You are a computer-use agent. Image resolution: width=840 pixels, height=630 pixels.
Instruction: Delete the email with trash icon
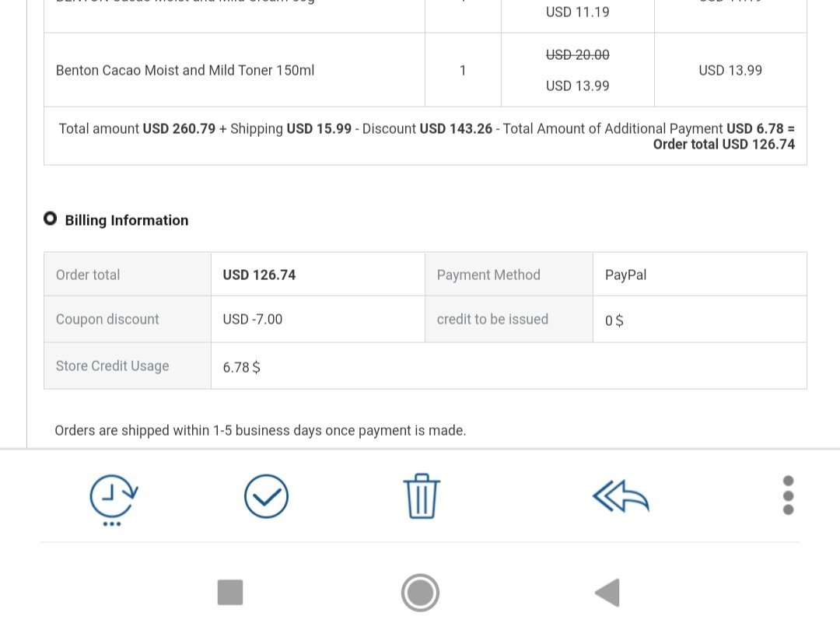(x=422, y=496)
